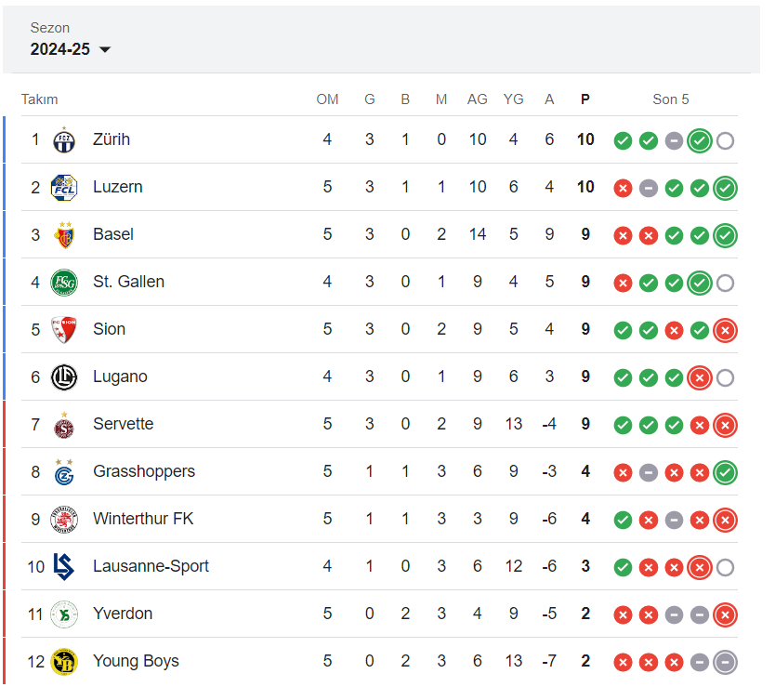Click Luzern's latest win checkmark indicator
The width and height of the screenshot is (775, 700).
(x=725, y=189)
